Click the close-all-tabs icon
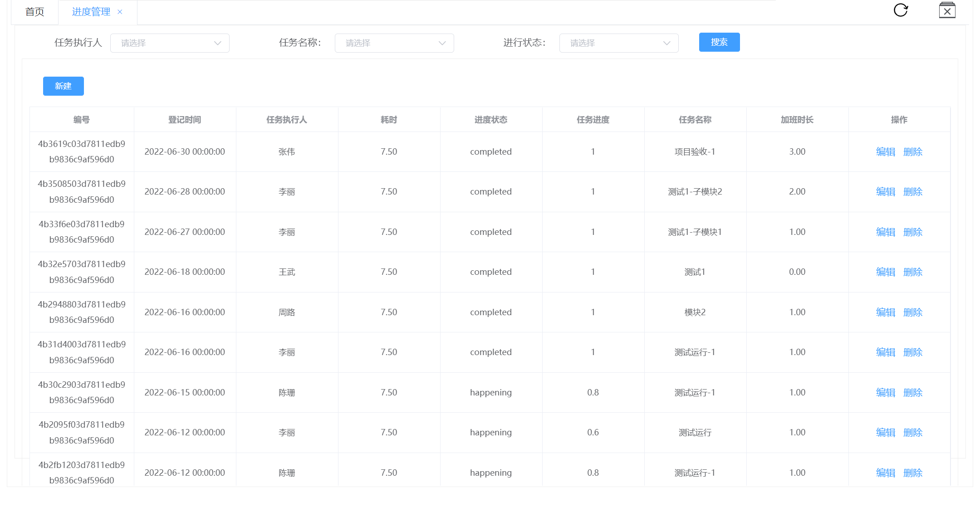 point(947,10)
